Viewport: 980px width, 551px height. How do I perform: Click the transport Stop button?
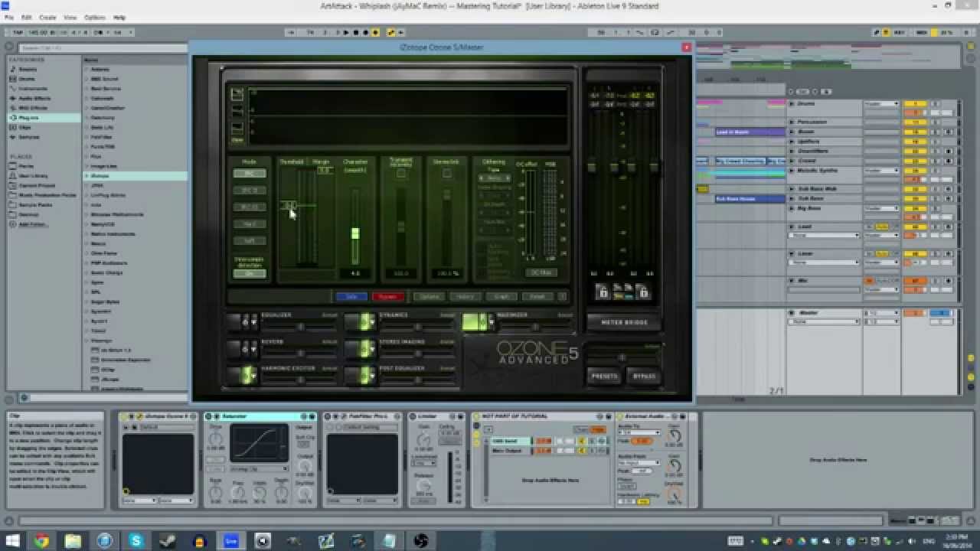point(356,32)
